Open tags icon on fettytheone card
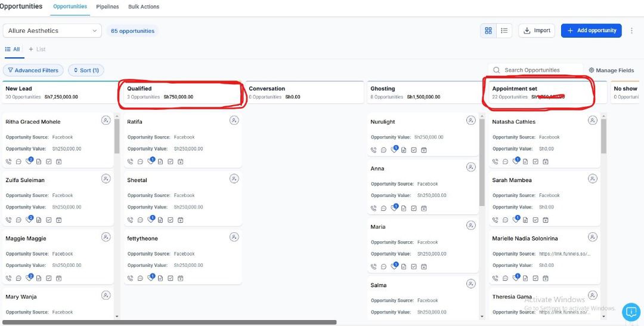Image resolution: width=644 pixels, height=326 pixels. coord(150,278)
